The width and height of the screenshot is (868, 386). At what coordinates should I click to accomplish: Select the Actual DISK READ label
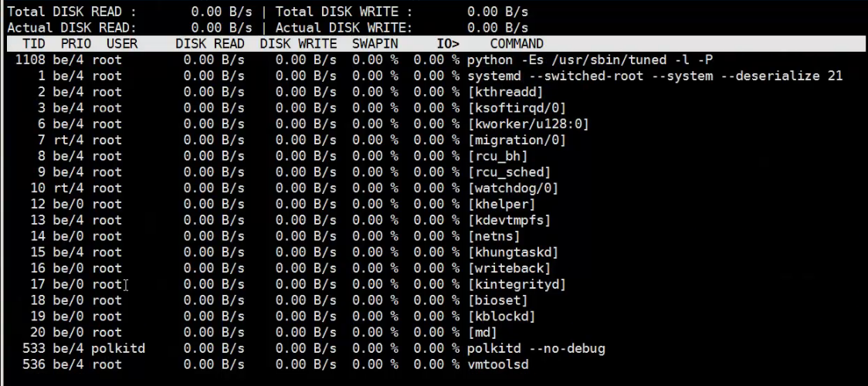click(x=71, y=28)
